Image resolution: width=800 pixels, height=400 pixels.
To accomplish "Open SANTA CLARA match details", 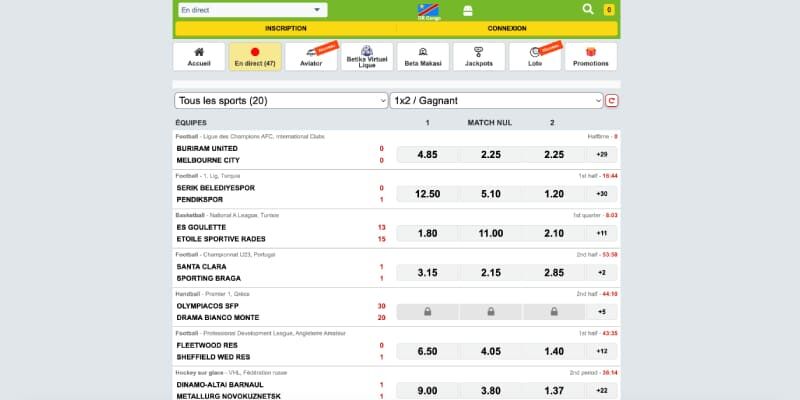I will pyautogui.click(x=201, y=266).
